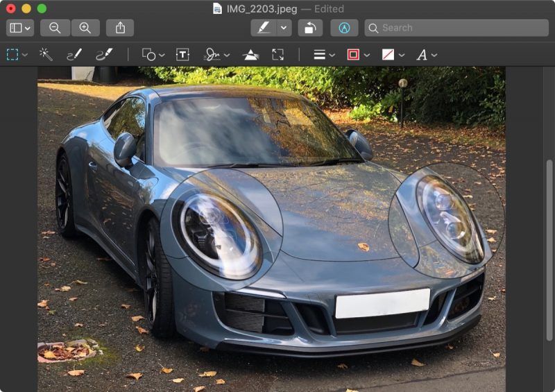Open the Share menu button

pyautogui.click(x=121, y=28)
